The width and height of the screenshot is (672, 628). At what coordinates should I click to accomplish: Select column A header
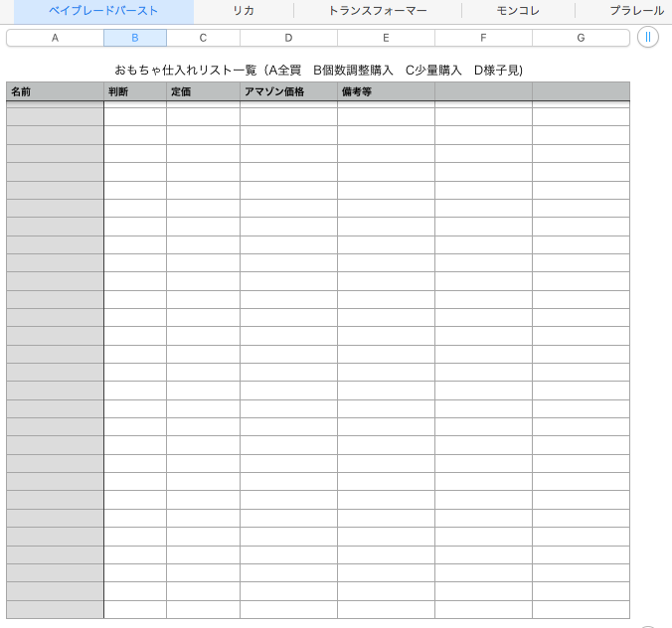click(55, 38)
